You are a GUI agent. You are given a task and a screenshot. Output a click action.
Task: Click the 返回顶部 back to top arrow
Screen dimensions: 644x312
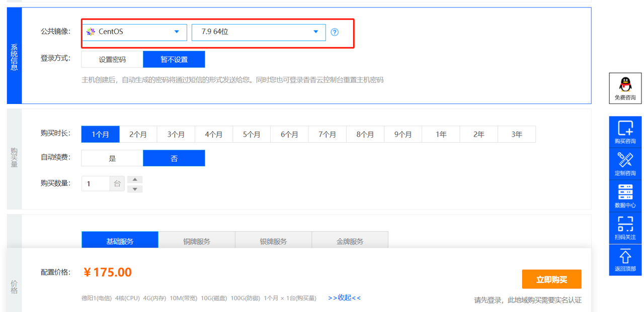pos(625,257)
